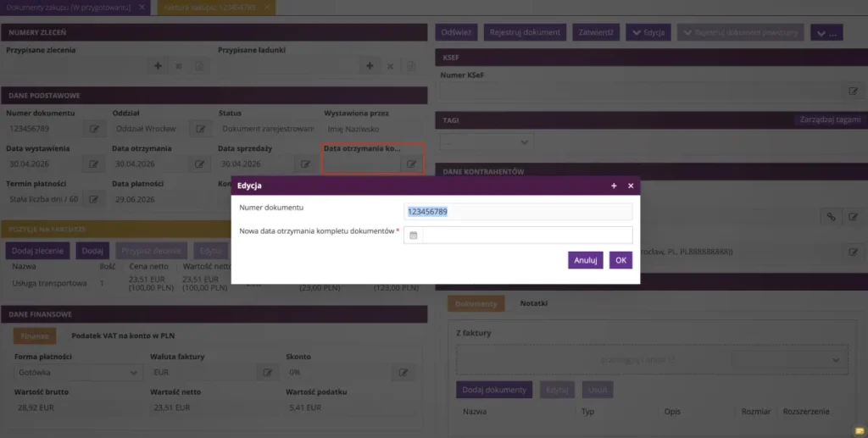
Task: Click edit icon beside Oddział Wrocław field
Action: tap(200, 129)
